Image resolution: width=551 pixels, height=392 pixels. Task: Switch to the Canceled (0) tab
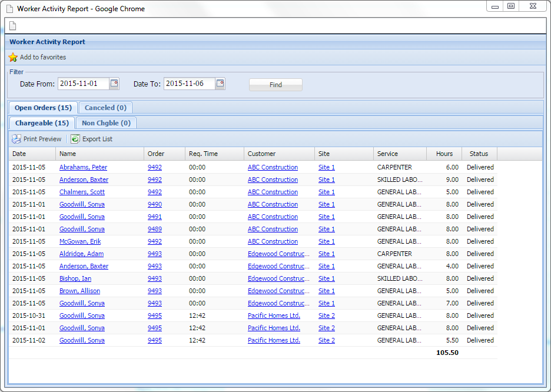click(105, 108)
